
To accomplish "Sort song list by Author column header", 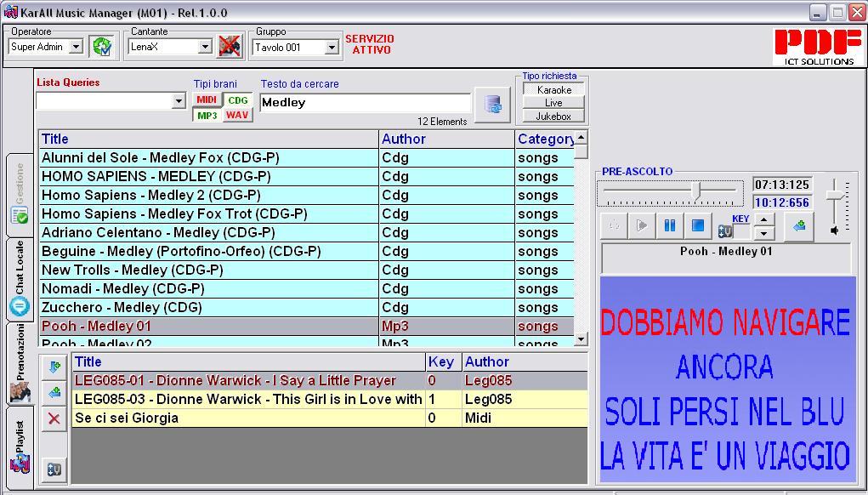I will 446,139.
